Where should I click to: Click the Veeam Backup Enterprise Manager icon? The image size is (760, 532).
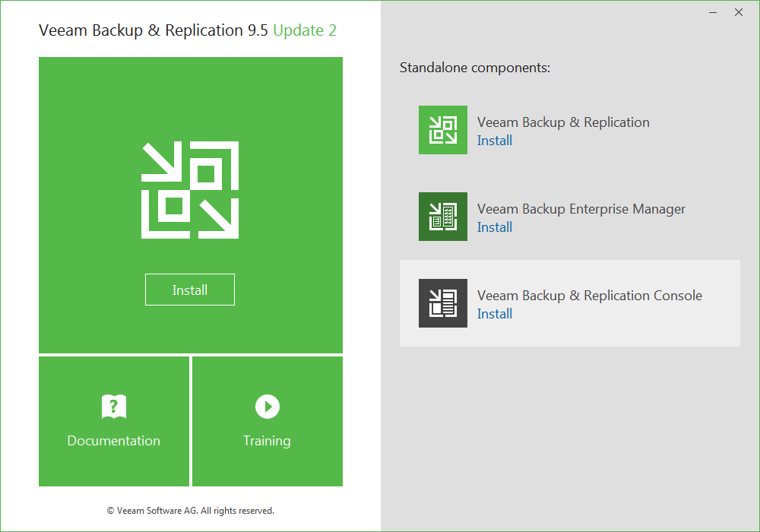(x=443, y=217)
